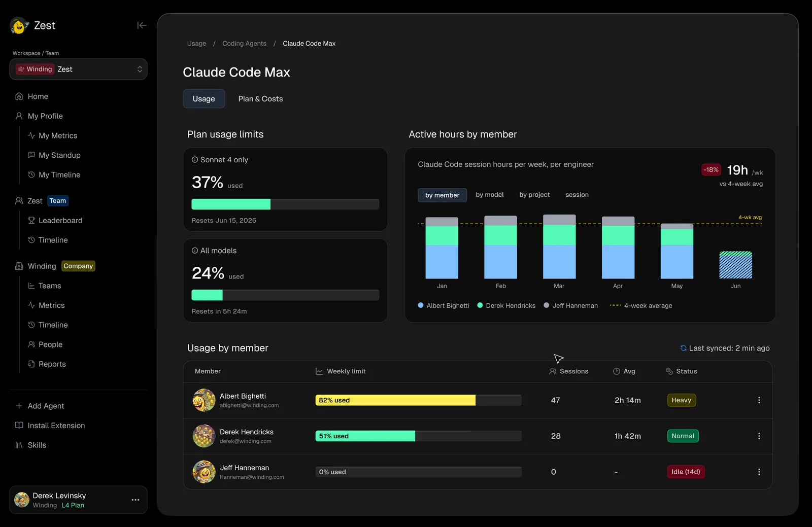Viewport: 812px width, 527px height.
Task: Click Derek Hendricks' 51% used bar
Action: (419, 436)
